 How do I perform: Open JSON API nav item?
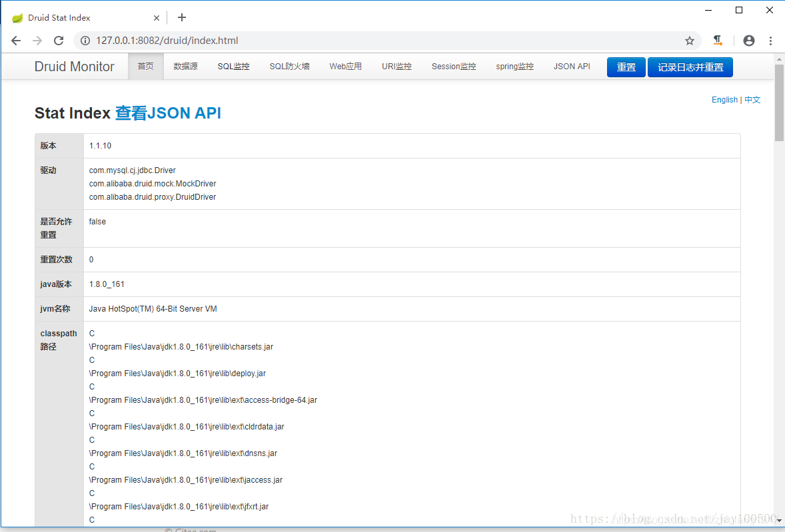click(572, 67)
